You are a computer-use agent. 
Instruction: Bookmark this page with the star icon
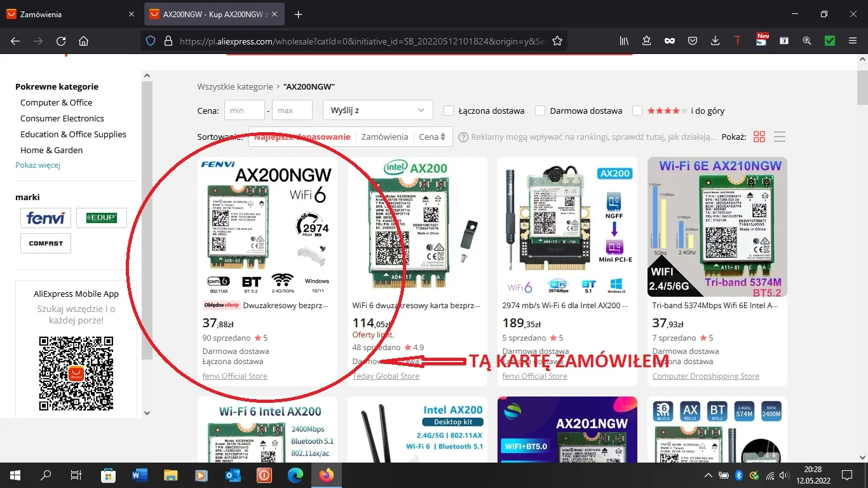pos(557,41)
